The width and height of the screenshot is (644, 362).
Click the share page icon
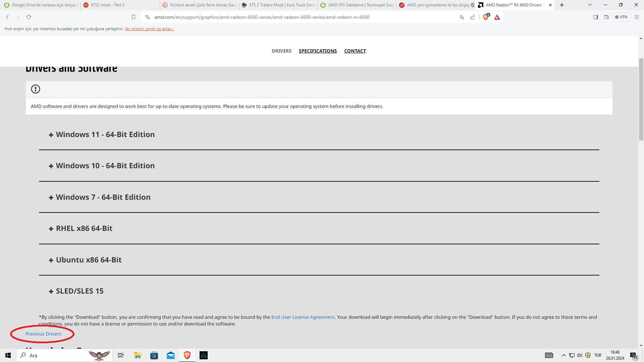coord(473,17)
